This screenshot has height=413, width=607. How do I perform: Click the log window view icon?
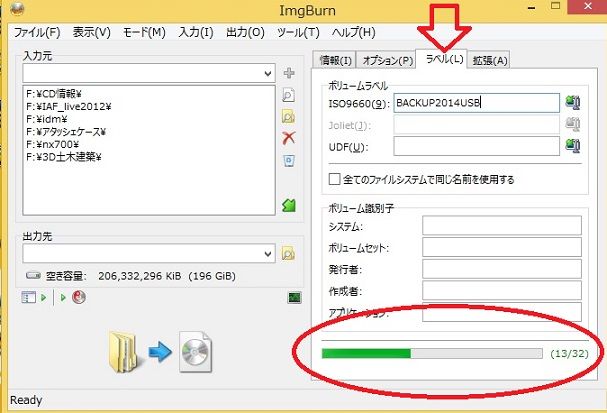click(28, 297)
